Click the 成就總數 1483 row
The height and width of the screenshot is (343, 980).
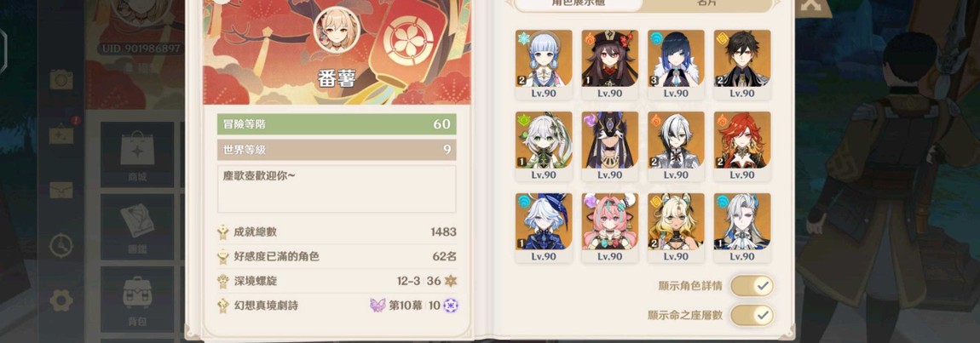tap(337, 232)
